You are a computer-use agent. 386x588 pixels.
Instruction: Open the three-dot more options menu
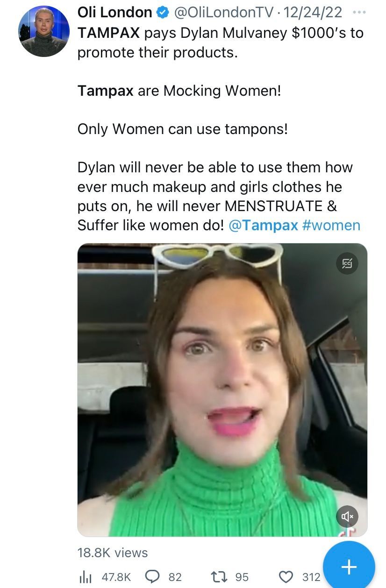point(359,13)
